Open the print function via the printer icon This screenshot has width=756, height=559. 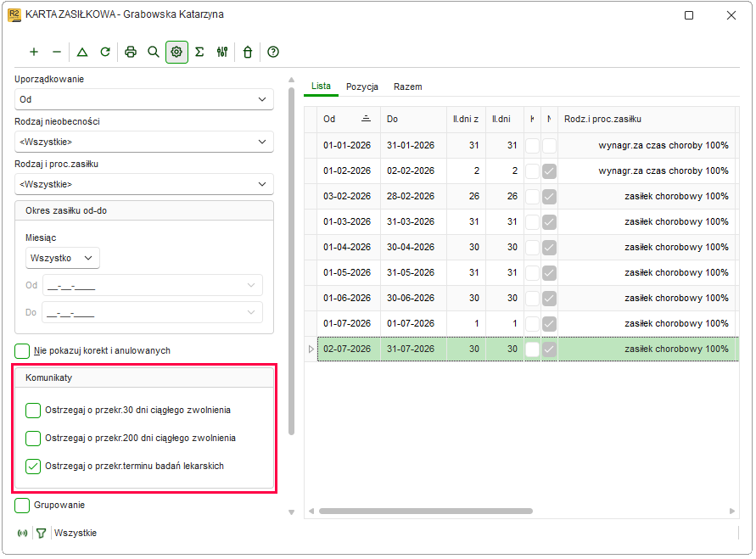[131, 52]
